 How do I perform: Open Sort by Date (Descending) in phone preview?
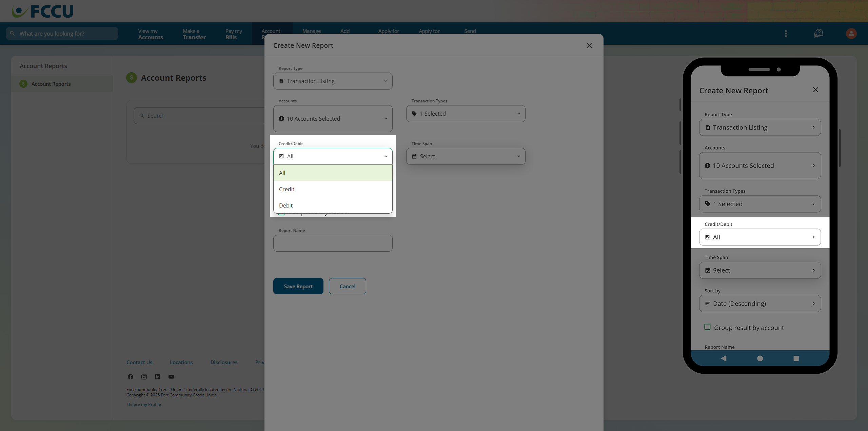tap(760, 303)
